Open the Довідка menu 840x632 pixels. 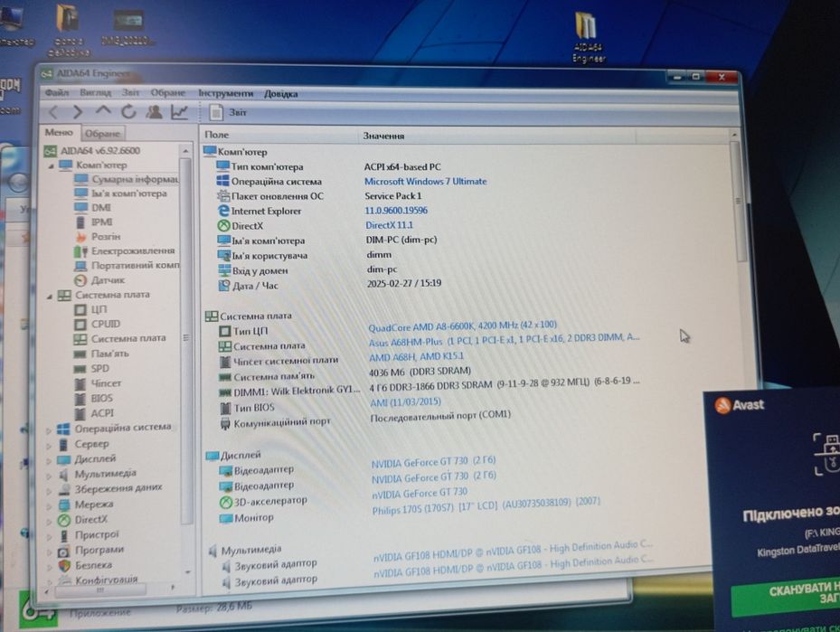(280, 94)
